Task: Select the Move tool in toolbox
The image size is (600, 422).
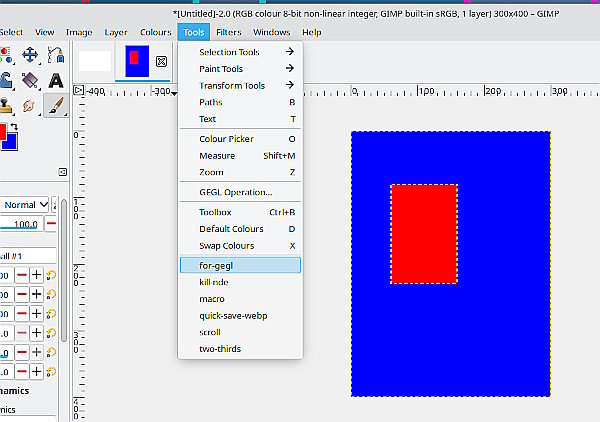Action: click(30, 55)
